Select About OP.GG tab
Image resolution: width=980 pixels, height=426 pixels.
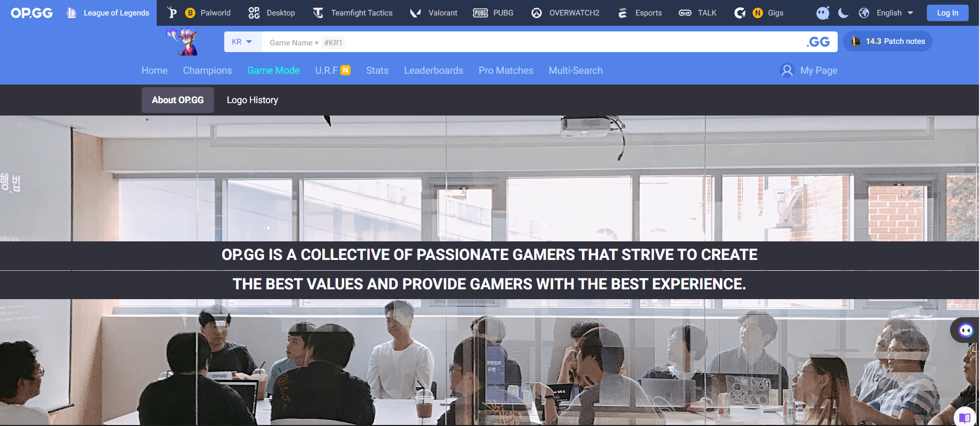178,100
